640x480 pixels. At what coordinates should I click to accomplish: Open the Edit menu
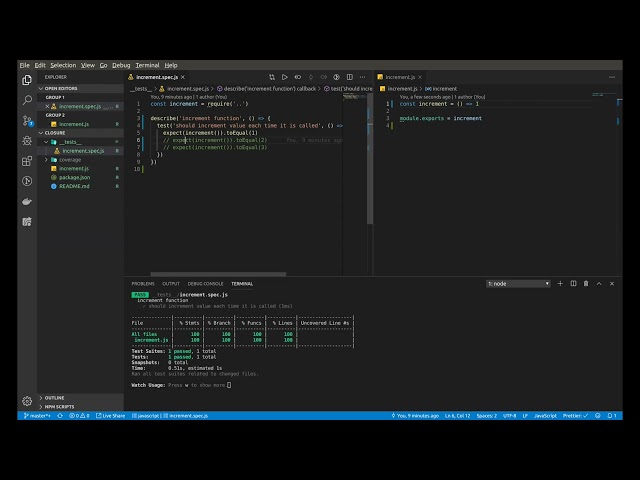[40, 65]
